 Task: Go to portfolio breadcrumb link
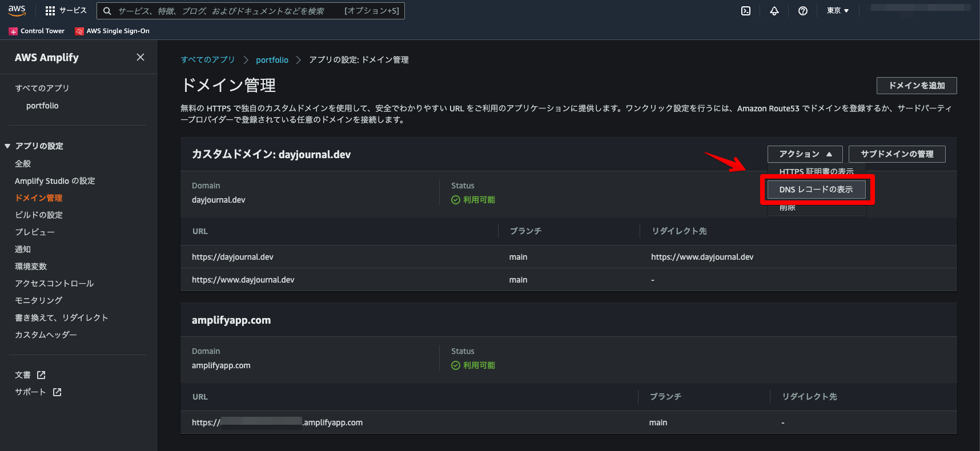272,60
